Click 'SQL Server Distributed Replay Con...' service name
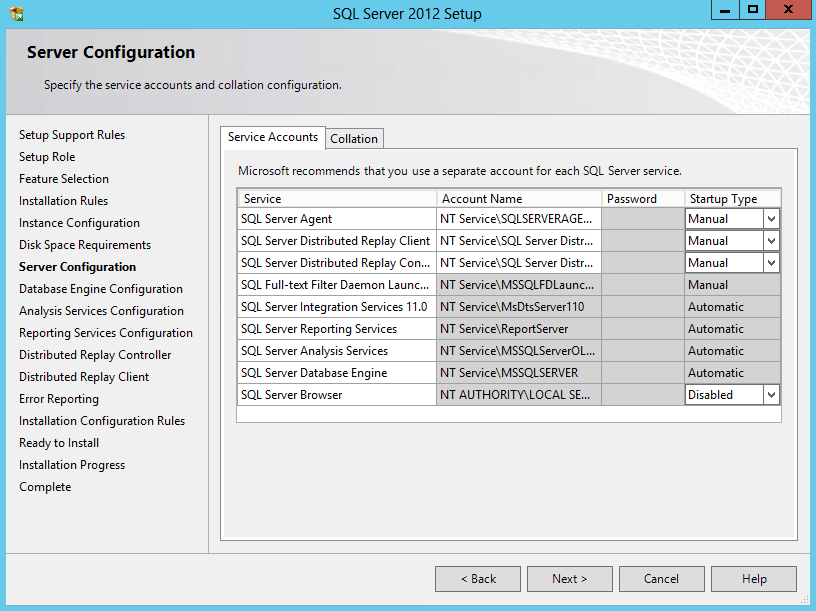816x611 pixels. tap(337, 263)
